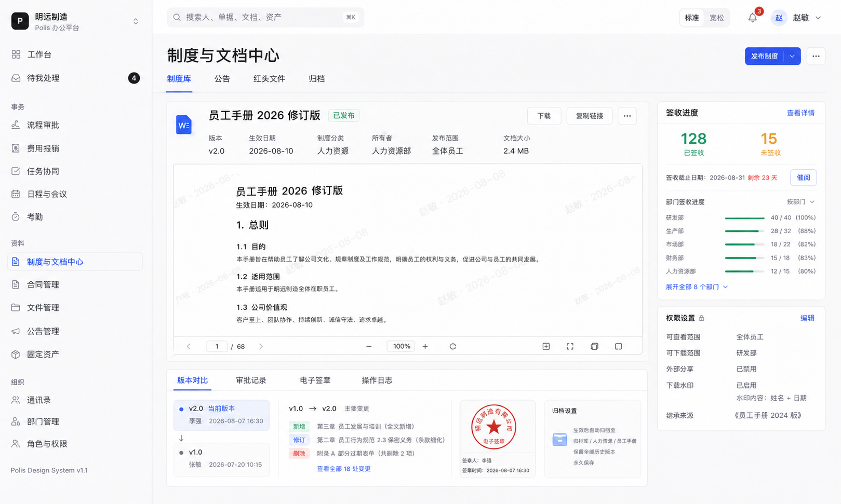Click the plus-in-box icon in viewer toolbar
841x504 pixels.
pos(546,346)
